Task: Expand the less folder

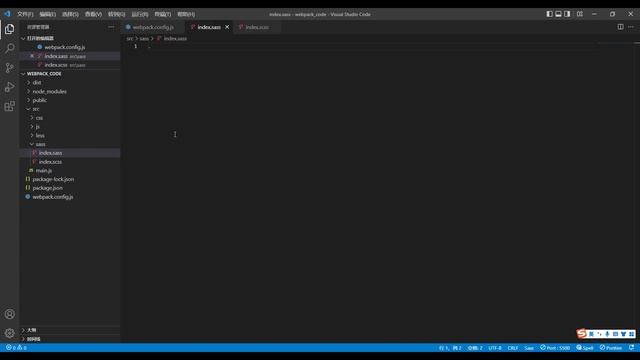Action: coord(40,136)
